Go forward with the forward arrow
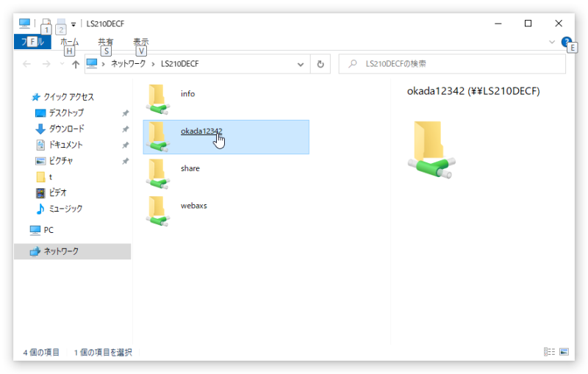The width and height of the screenshot is (588, 374). click(x=46, y=64)
